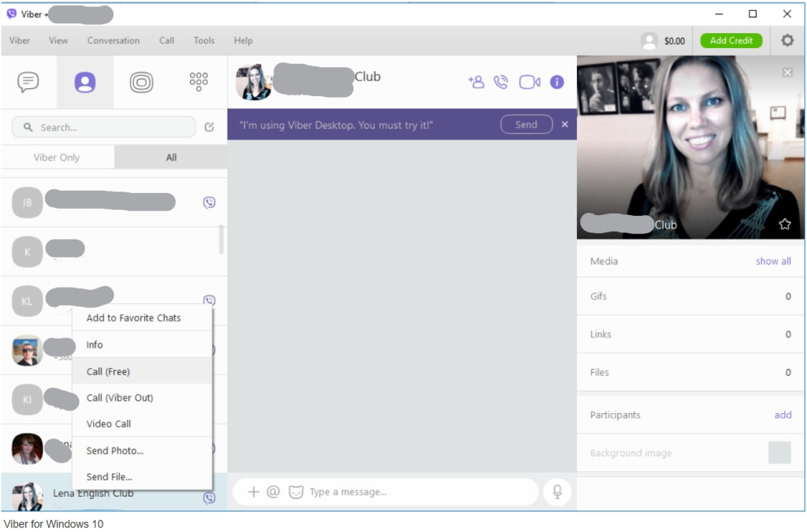Select the KI contact row avatar

click(28, 400)
